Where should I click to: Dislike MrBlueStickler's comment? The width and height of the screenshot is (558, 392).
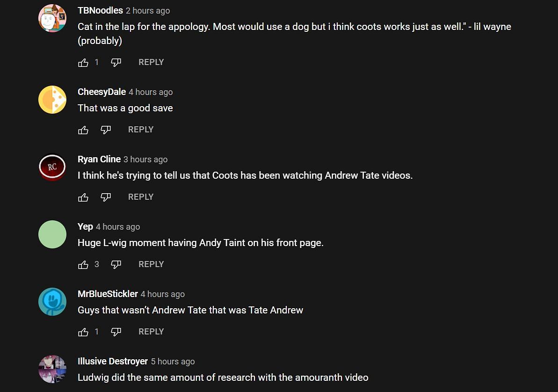point(116,332)
